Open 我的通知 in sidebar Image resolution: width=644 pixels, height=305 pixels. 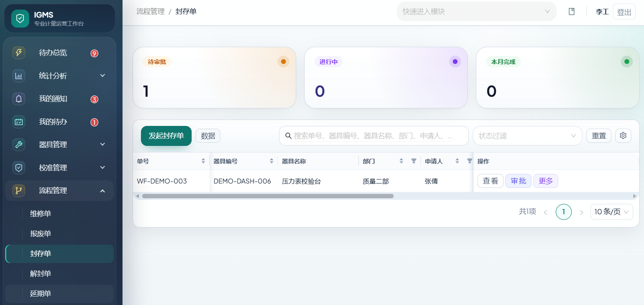60,99
